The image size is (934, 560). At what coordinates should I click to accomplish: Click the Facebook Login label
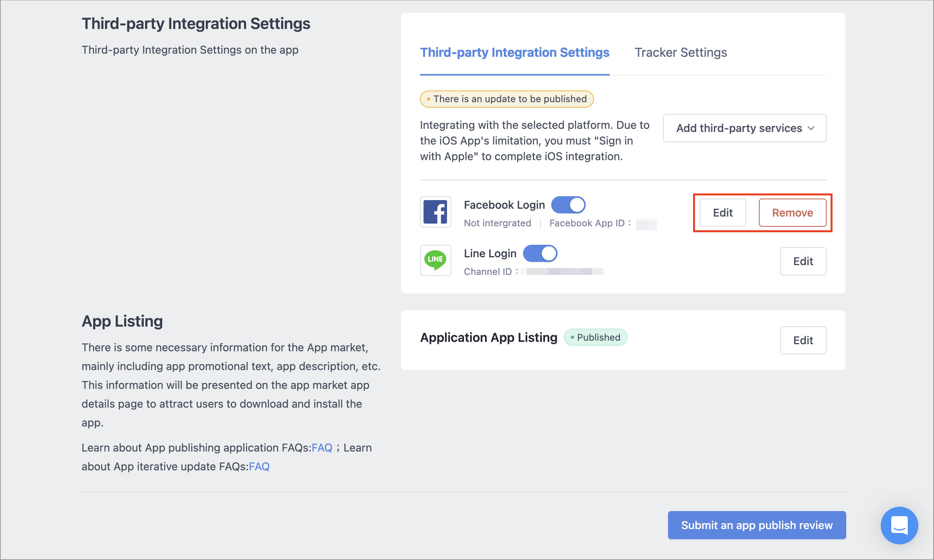point(504,205)
